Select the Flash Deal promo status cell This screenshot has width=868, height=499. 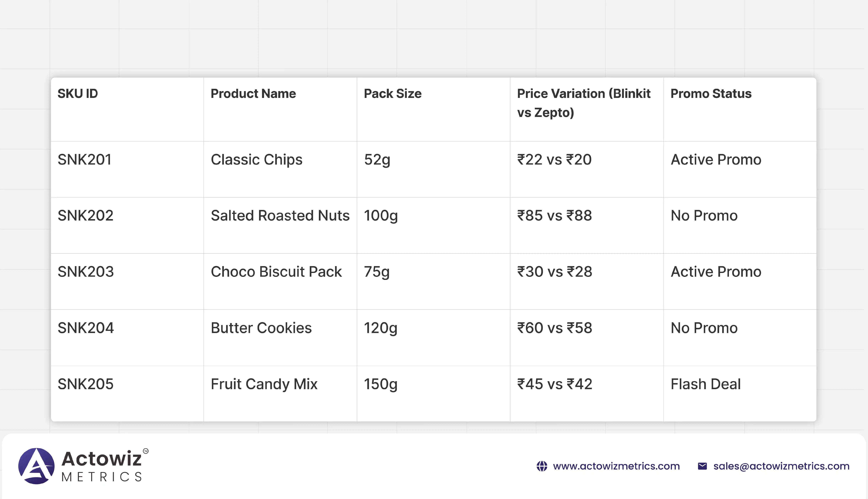pos(706,384)
